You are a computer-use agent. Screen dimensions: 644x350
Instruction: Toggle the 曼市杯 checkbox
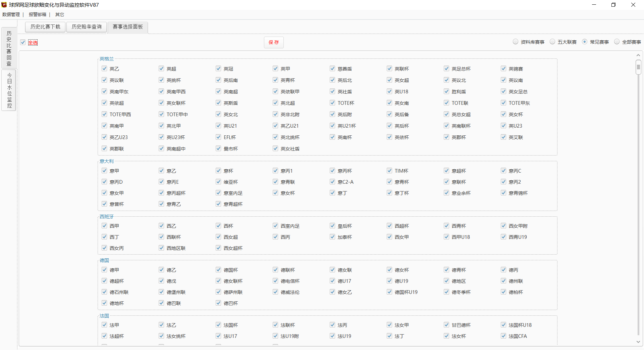point(218,148)
